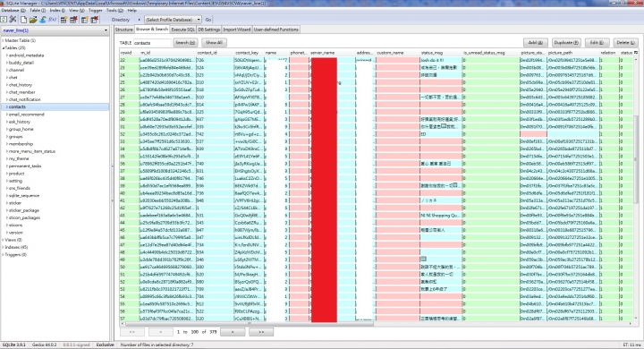Click the Refresh icon in the toolbar
The image size is (644, 349).
click(x=4, y=20)
